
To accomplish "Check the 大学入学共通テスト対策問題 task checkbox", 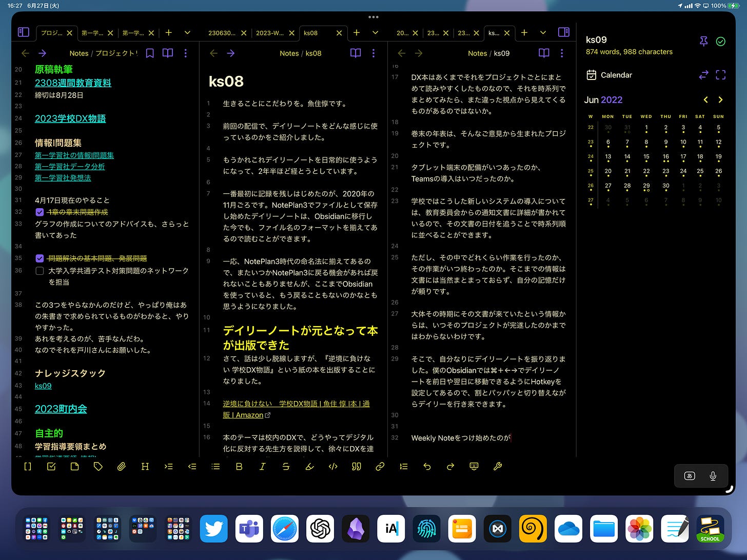I will pos(40,271).
